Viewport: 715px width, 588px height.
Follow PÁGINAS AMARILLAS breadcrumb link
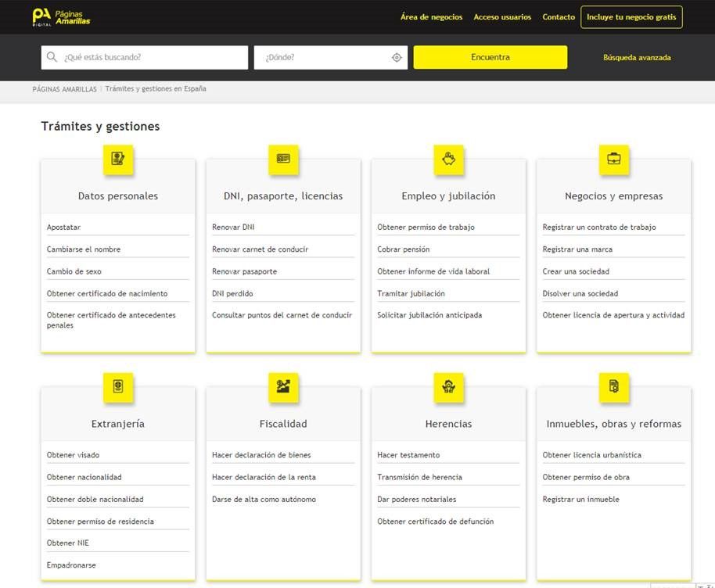tap(64, 89)
